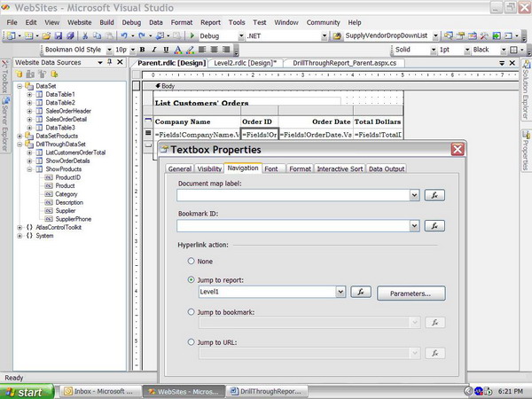Click expression fx button for Bookmark ID
The height and width of the screenshot is (399, 532).
[434, 225]
